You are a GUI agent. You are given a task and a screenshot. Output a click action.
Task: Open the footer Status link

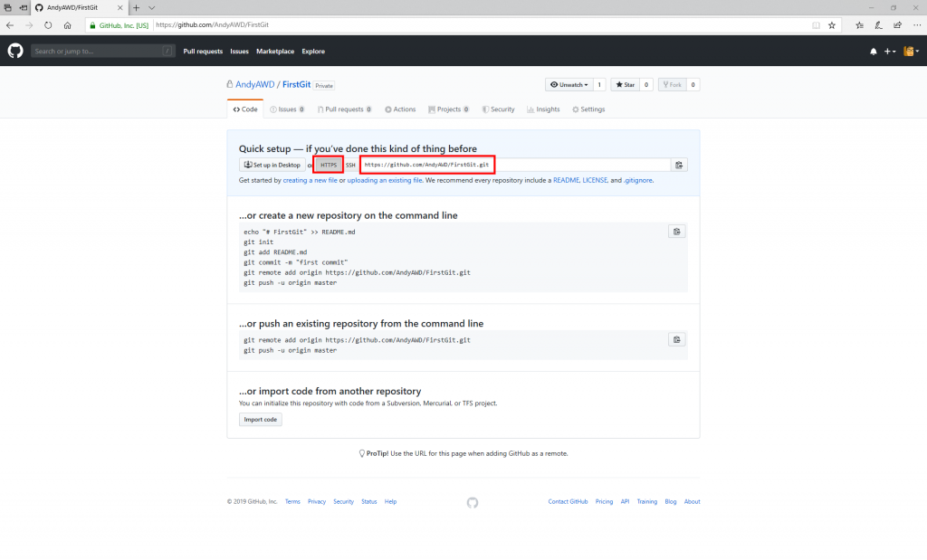[369, 501]
